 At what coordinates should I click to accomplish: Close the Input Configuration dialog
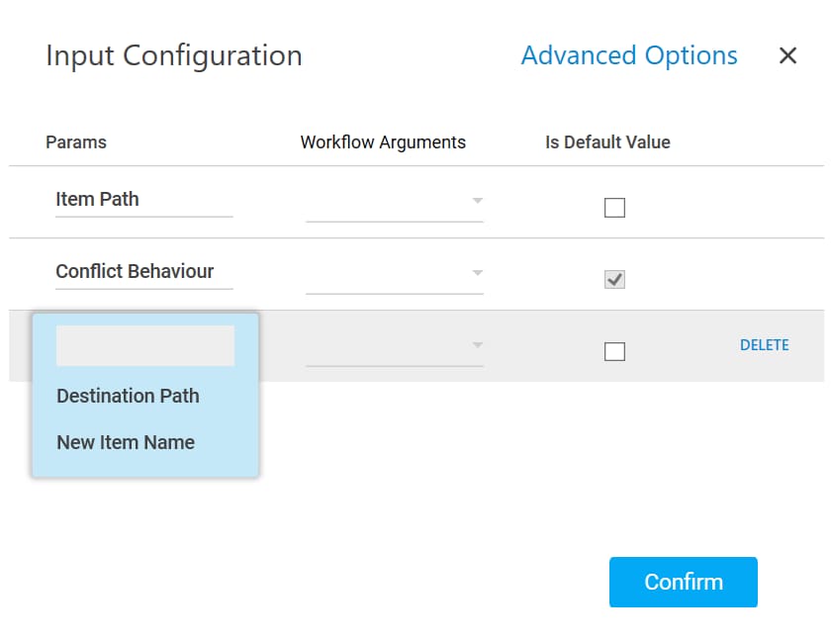click(x=787, y=55)
